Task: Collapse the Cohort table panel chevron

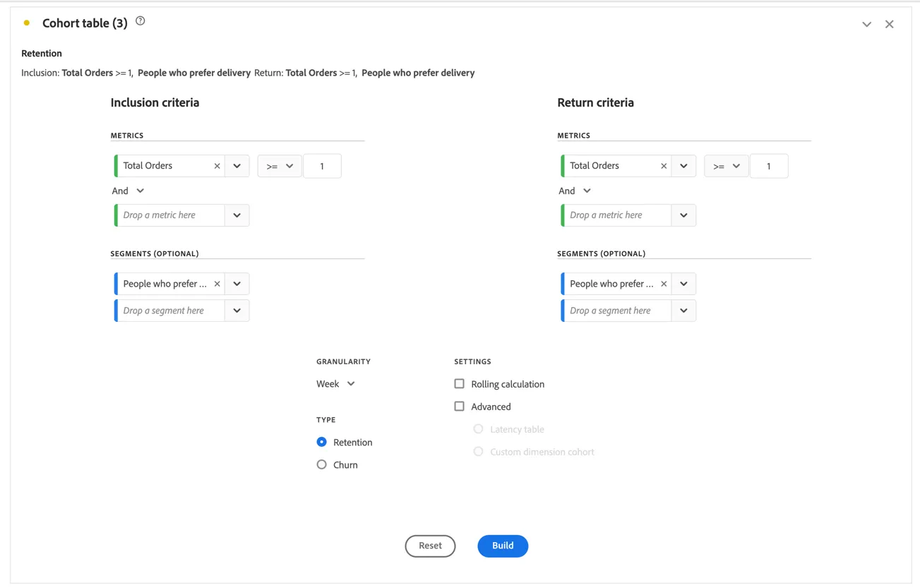Action: tap(866, 24)
